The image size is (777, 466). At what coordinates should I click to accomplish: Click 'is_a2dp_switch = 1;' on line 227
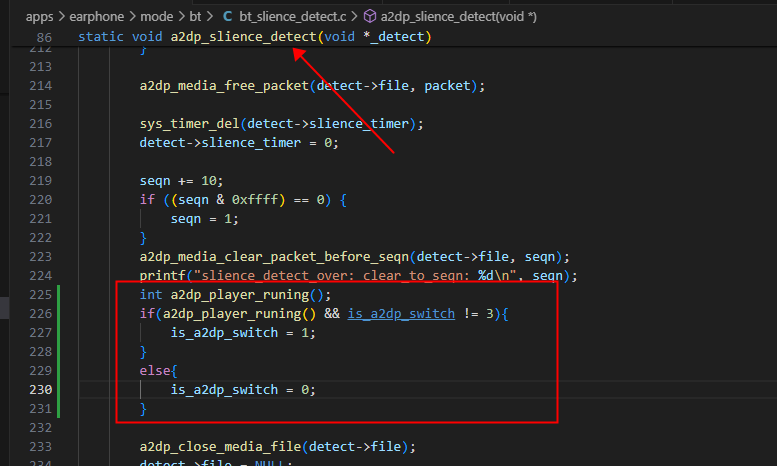click(x=243, y=333)
